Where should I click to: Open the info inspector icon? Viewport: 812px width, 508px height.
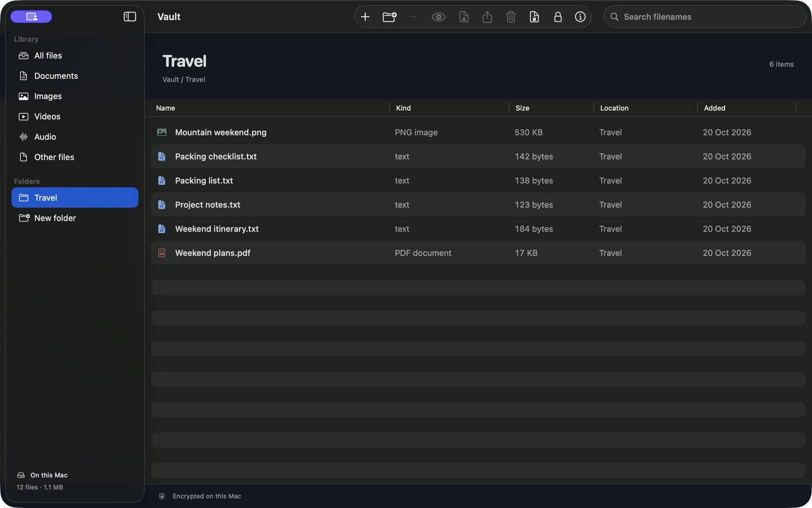580,17
